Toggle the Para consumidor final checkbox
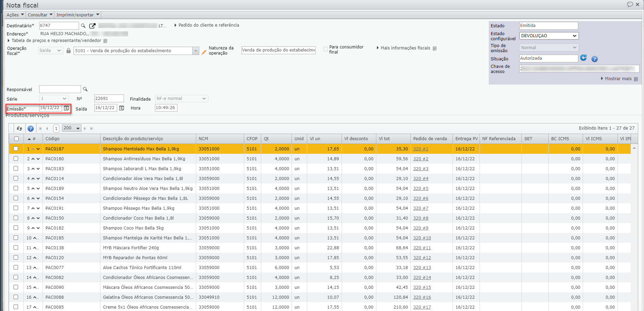This screenshot has width=644, height=311. [326, 49]
